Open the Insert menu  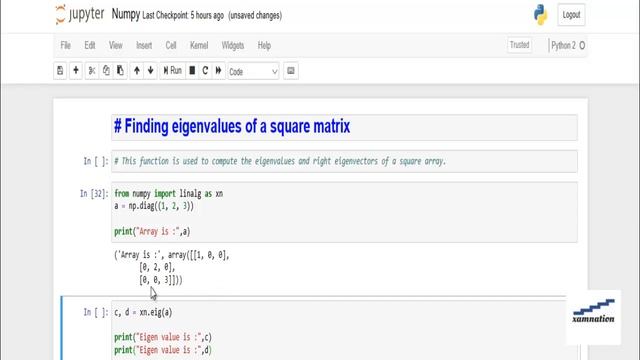tap(144, 45)
